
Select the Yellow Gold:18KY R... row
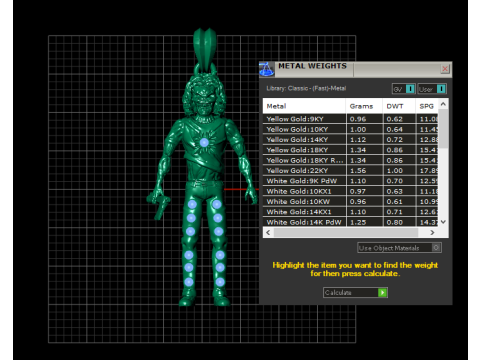click(351, 160)
